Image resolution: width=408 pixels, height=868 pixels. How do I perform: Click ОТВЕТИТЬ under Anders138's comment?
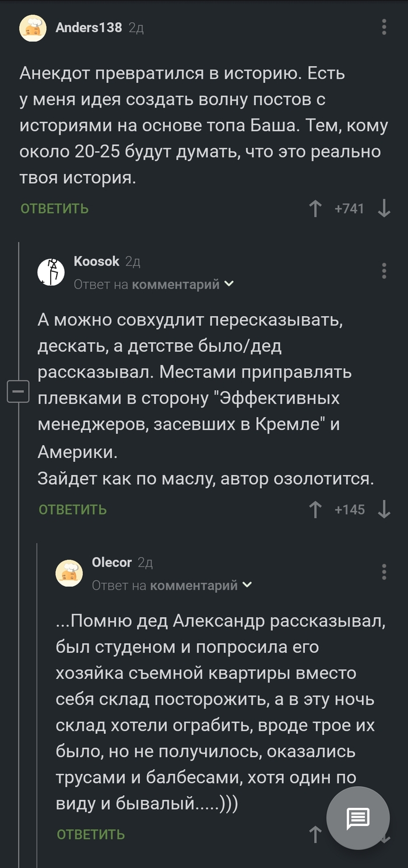[53, 208]
